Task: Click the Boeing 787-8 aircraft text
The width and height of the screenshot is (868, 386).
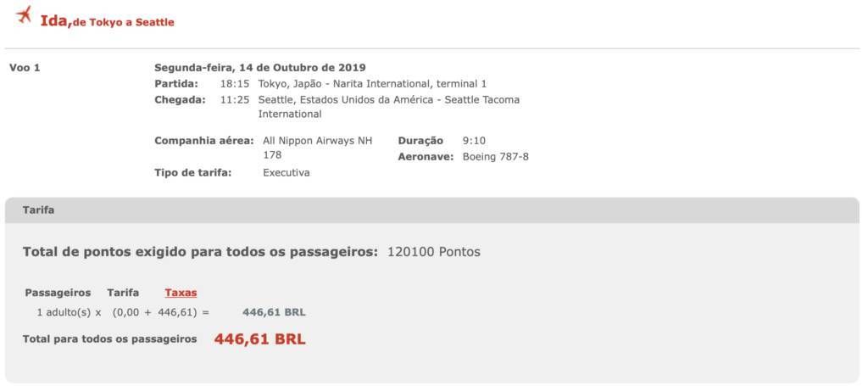Action: (x=495, y=157)
